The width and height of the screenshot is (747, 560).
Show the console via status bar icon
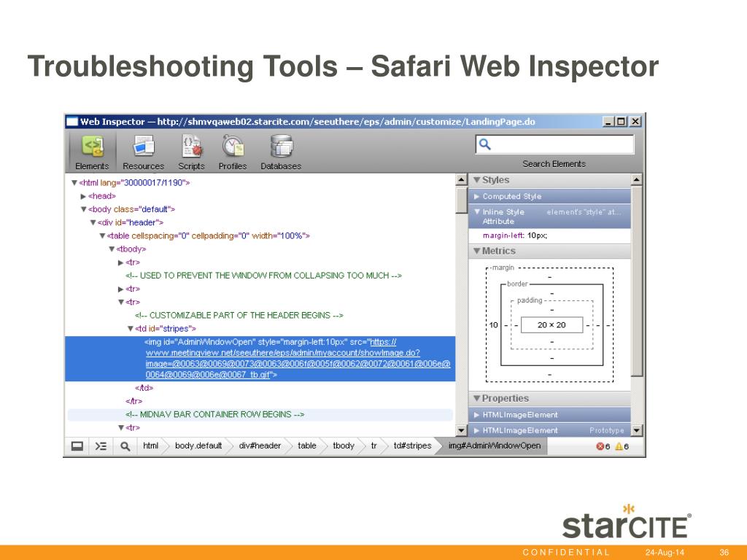(x=101, y=446)
